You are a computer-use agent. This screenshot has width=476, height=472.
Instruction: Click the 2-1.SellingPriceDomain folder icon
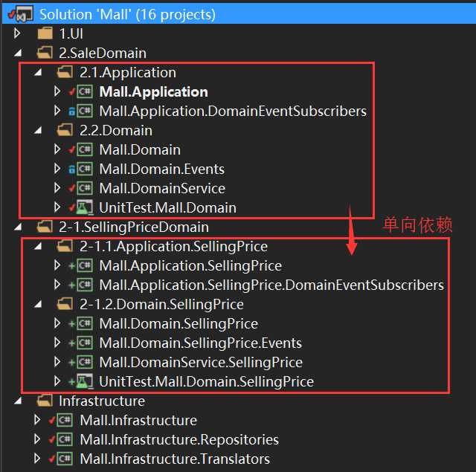coord(45,227)
